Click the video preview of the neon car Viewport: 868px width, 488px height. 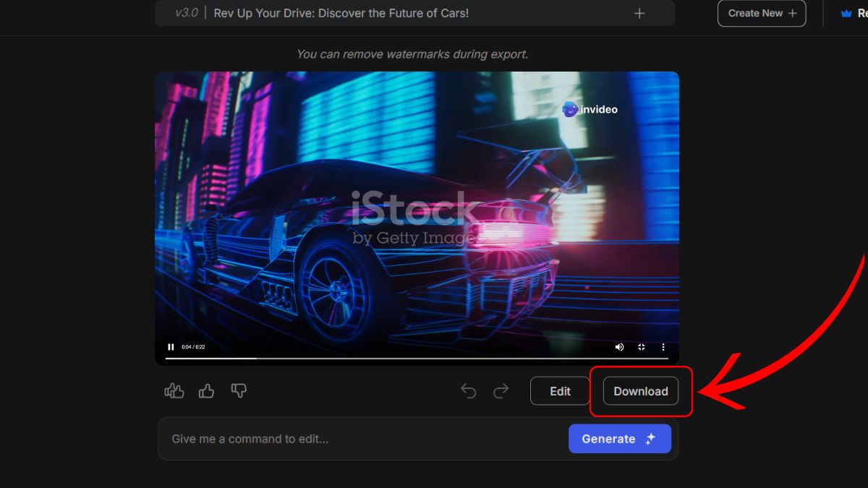pos(417,218)
